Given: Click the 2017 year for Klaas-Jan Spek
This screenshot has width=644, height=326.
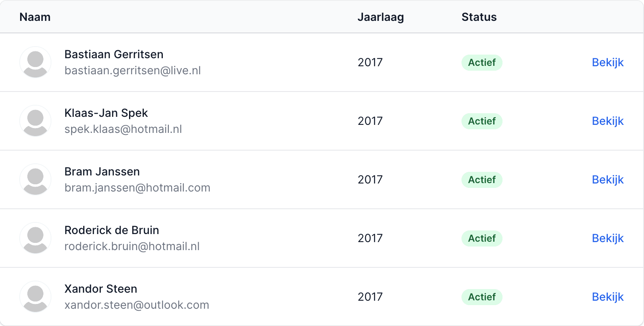Looking at the screenshot, I should (x=370, y=121).
